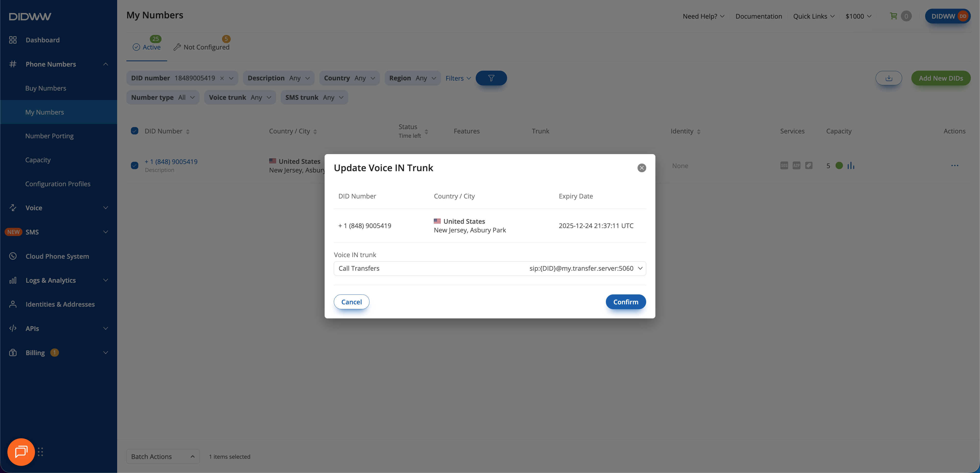Open the Voice IN trunk dropdown

pos(490,268)
